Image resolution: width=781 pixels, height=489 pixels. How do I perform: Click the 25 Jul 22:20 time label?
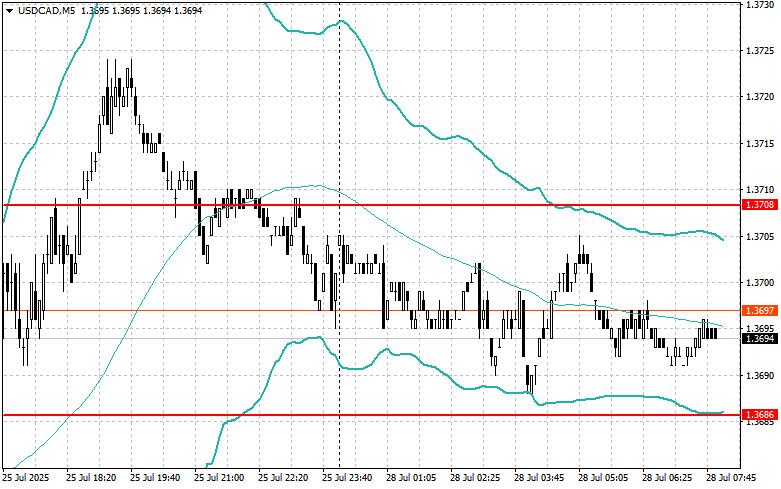[x=283, y=478]
